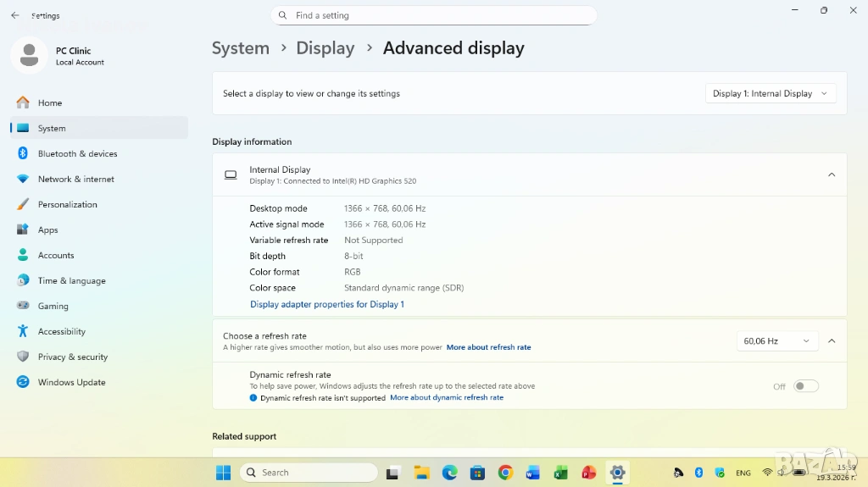The height and width of the screenshot is (487, 868).
Task: Open Accessibility settings
Action: point(61,331)
